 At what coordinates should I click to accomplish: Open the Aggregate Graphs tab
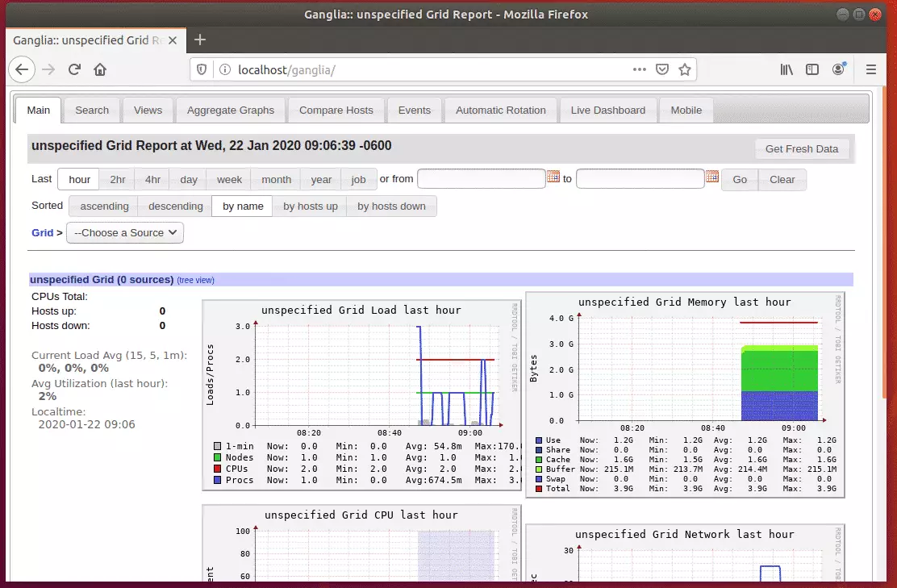point(231,111)
